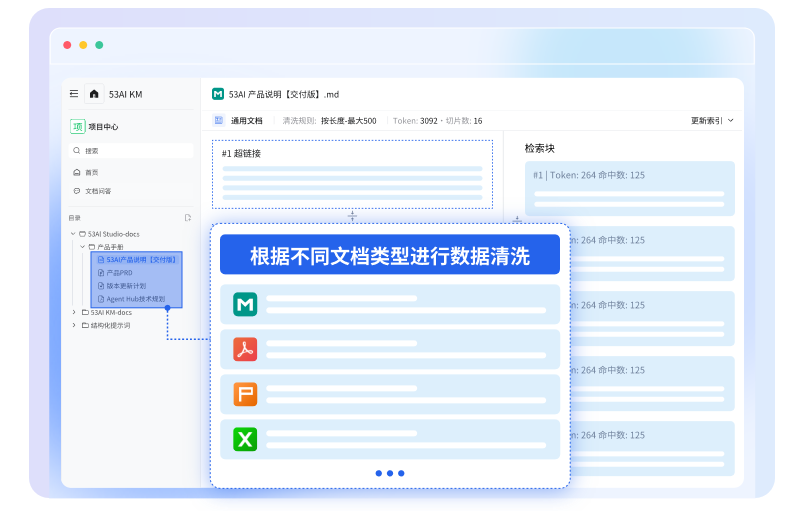The image size is (805, 520).
Task: Click the 通用文档 document type icon
Action: pos(219,120)
